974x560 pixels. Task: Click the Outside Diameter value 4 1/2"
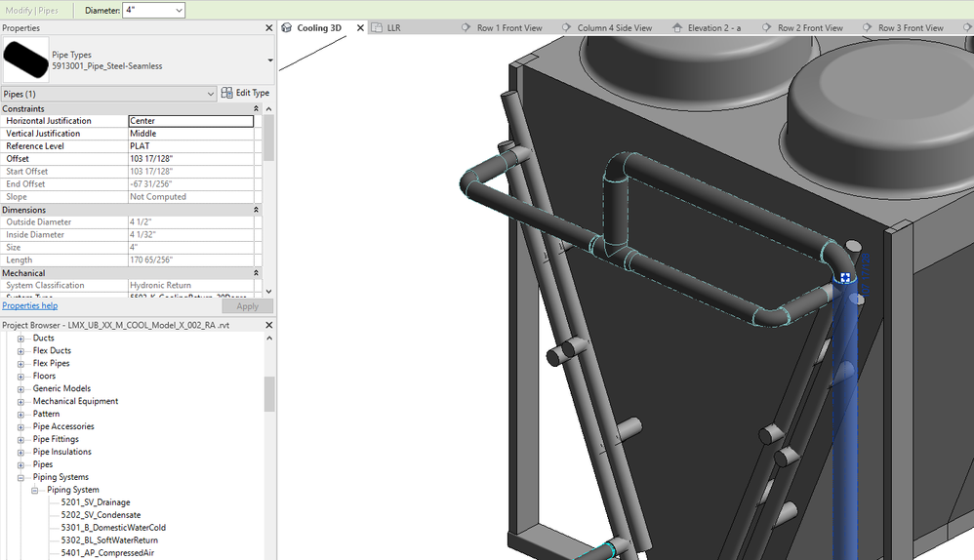click(x=190, y=222)
